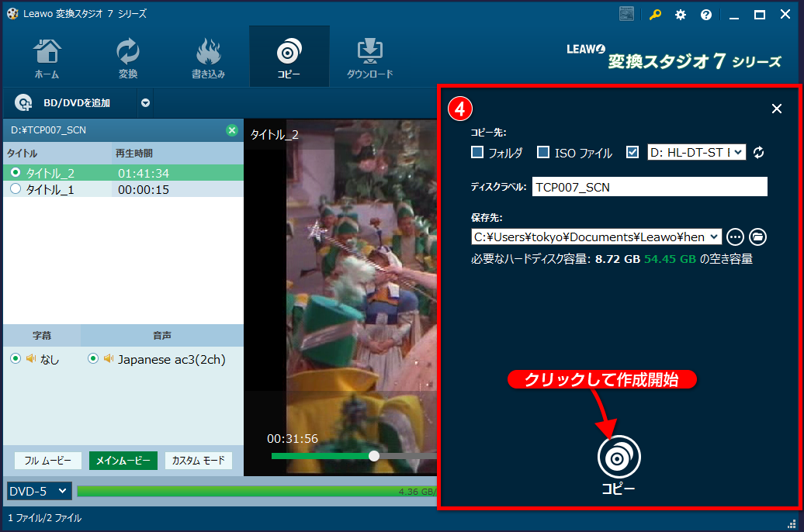Open the 書き込み (Burn) module
Image resolution: width=804 pixels, height=532 pixels.
pos(208,54)
